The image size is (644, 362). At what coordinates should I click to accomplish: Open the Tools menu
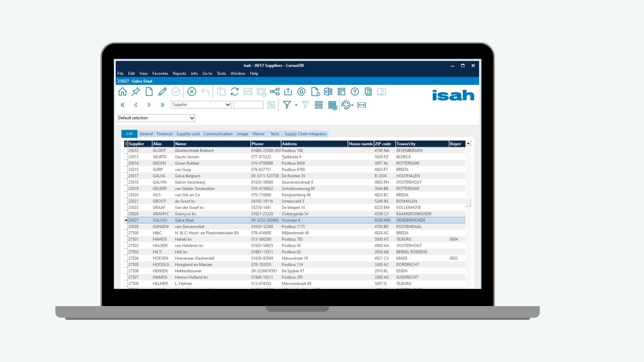point(221,73)
